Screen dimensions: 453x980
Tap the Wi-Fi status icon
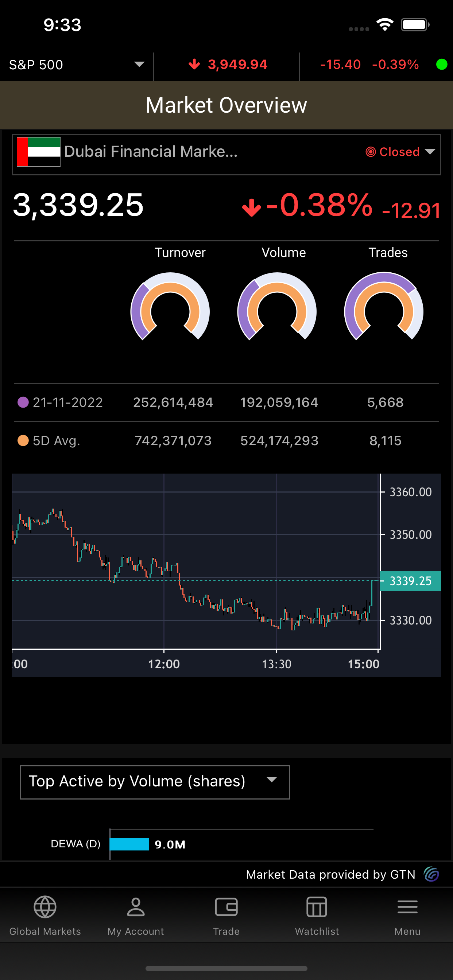tap(385, 25)
